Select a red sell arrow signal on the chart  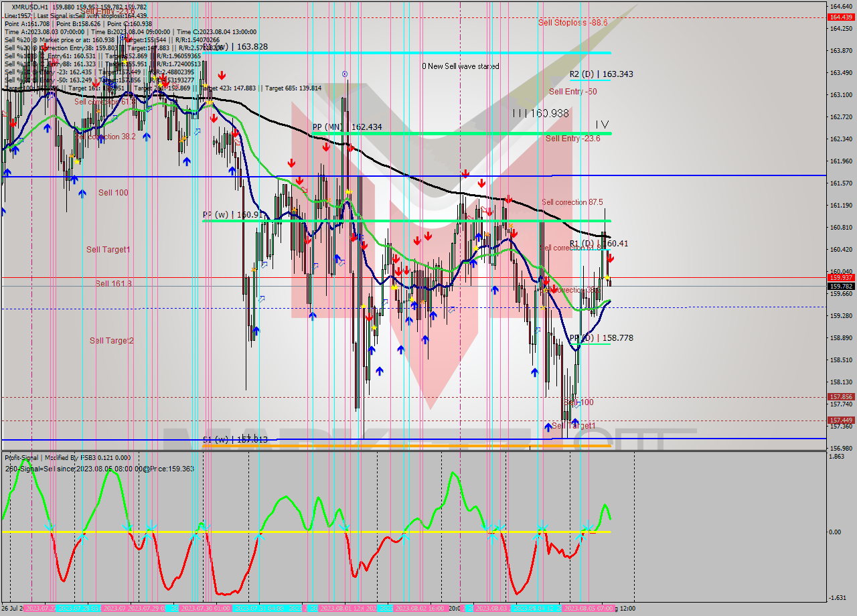click(x=292, y=162)
